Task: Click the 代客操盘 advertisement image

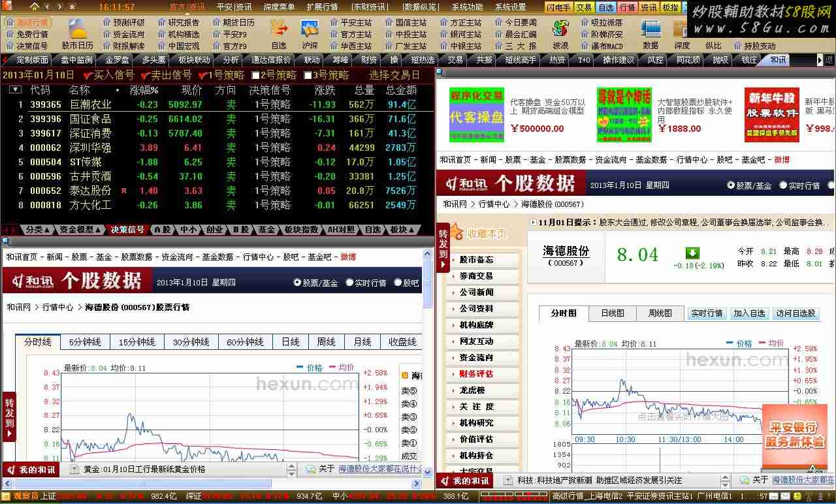Action: (477, 115)
